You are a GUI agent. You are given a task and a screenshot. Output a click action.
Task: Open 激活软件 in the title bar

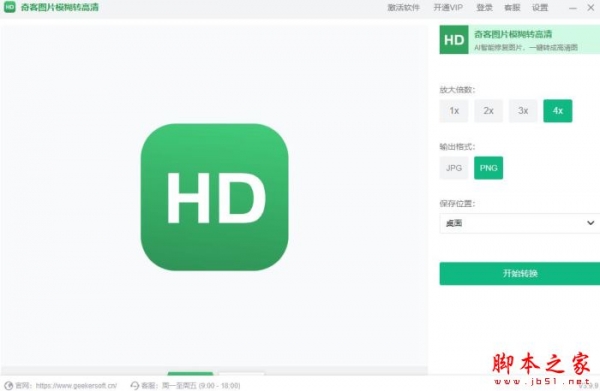(x=404, y=8)
